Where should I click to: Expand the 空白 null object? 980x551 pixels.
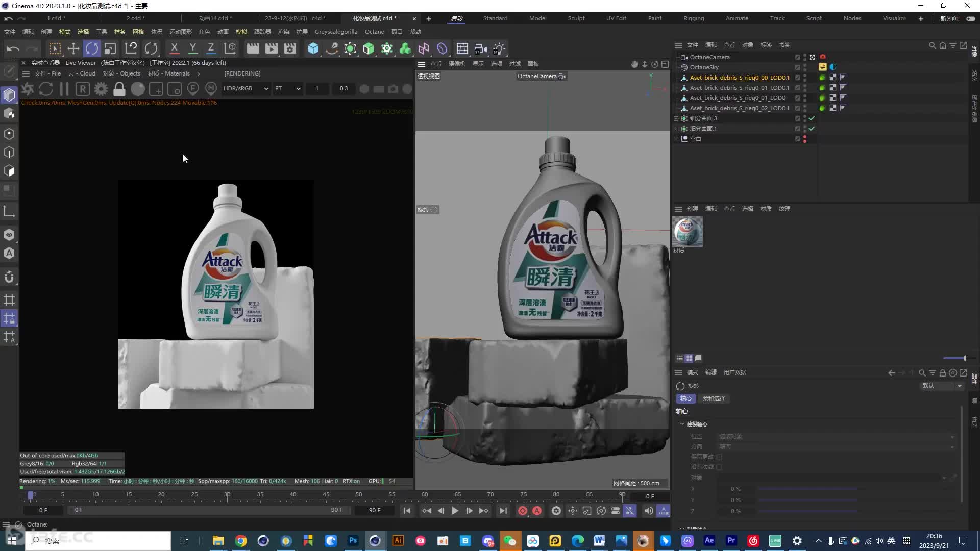click(x=676, y=139)
